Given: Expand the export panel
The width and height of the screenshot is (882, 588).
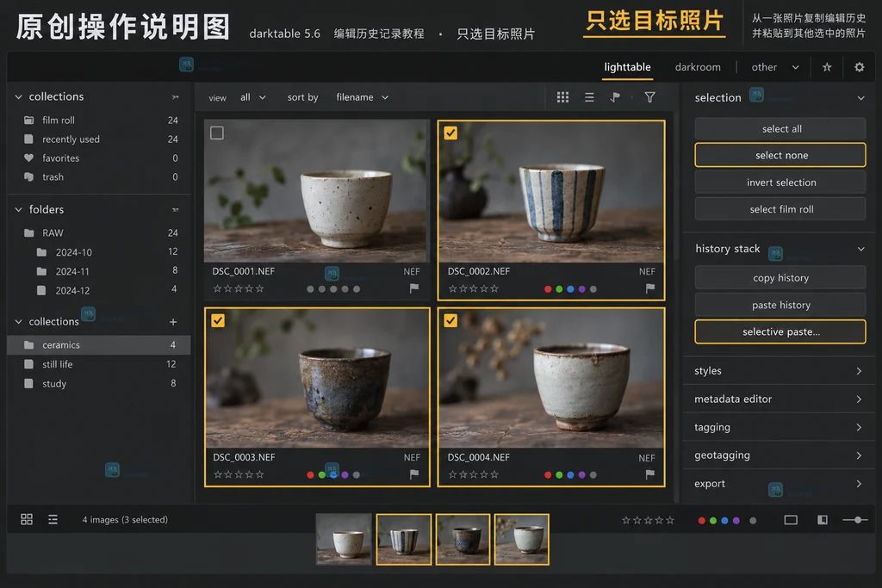Looking at the screenshot, I should (x=779, y=484).
